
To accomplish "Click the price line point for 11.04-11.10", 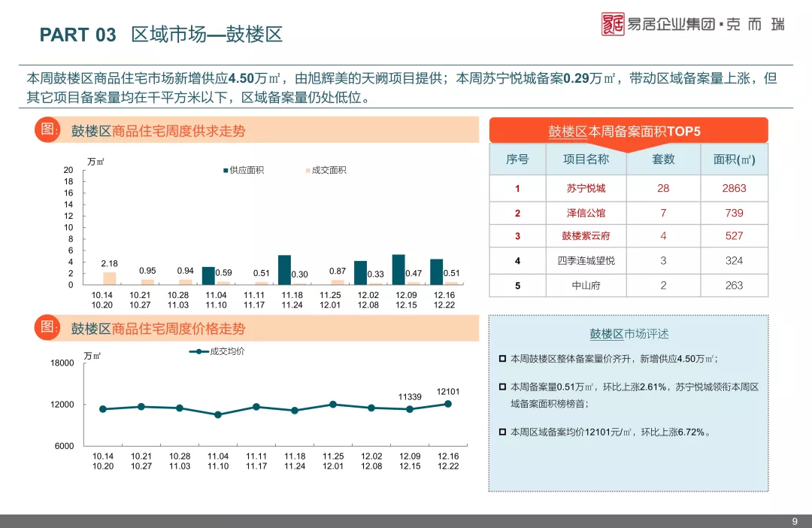I will click(218, 414).
